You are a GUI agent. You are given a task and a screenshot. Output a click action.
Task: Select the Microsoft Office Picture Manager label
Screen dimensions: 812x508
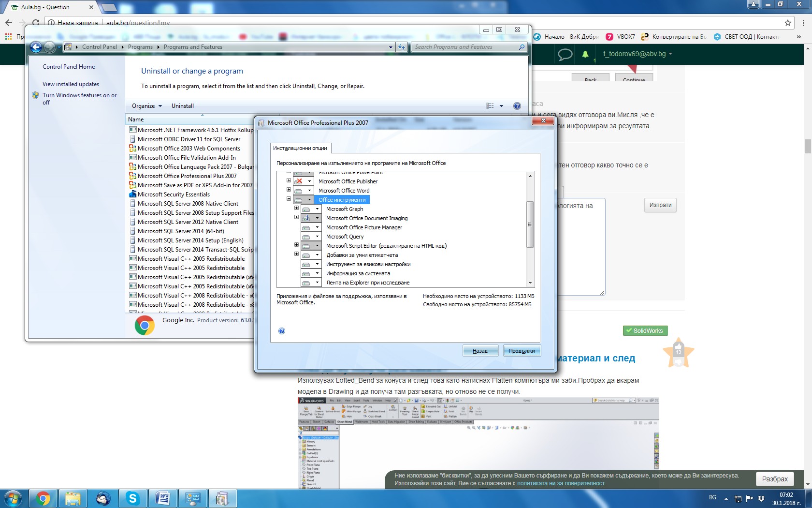(364, 227)
